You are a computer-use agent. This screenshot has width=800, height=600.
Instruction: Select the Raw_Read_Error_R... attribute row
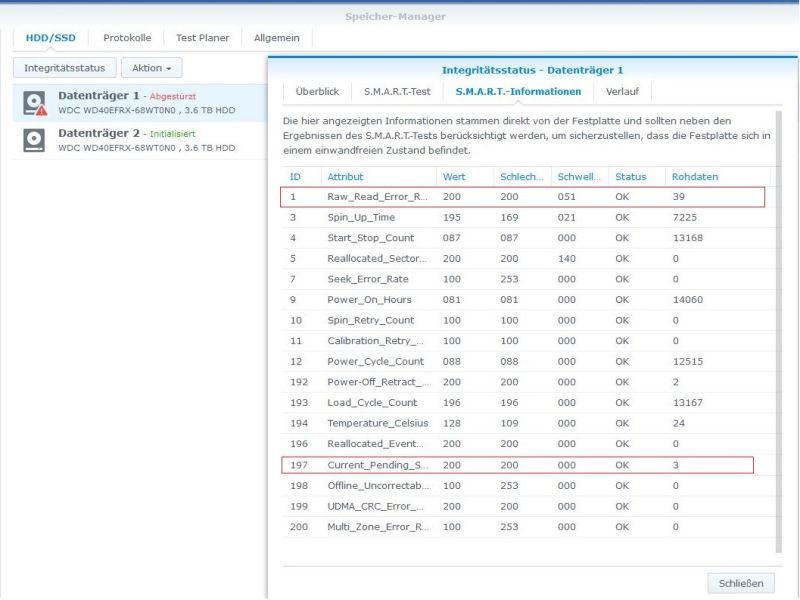[522, 197]
